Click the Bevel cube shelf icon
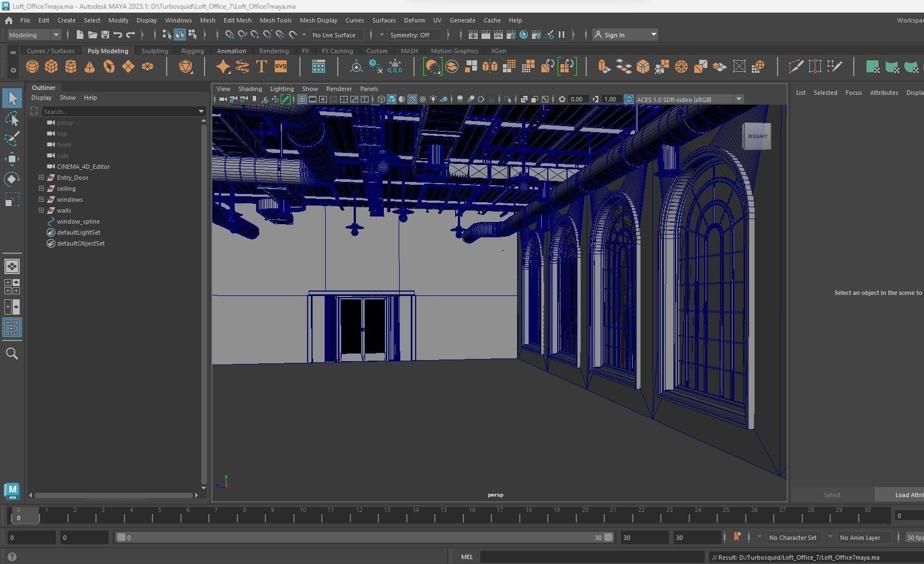The image size is (924, 564). pos(643,67)
